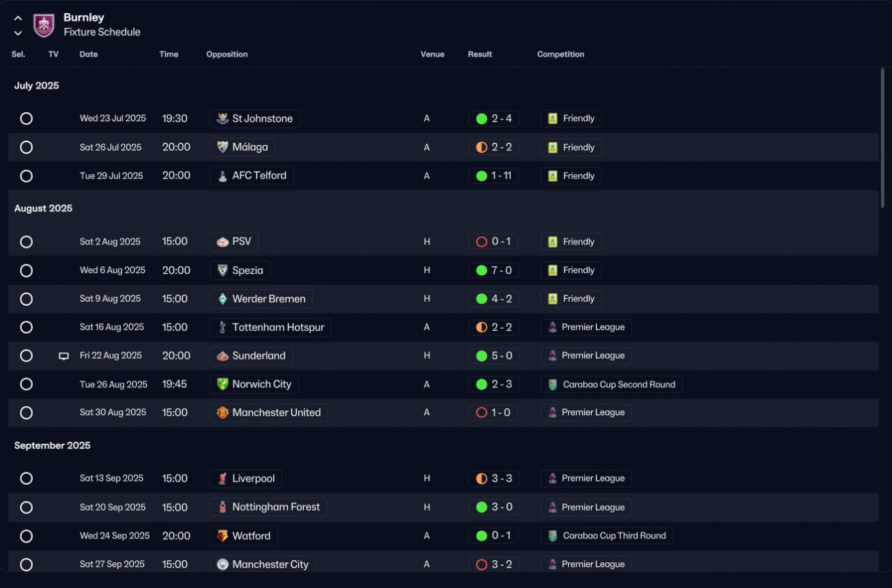Image resolution: width=892 pixels, height=588 pixels.
Task: Open the Nottingham Forest team link
Action: (268, 507)
